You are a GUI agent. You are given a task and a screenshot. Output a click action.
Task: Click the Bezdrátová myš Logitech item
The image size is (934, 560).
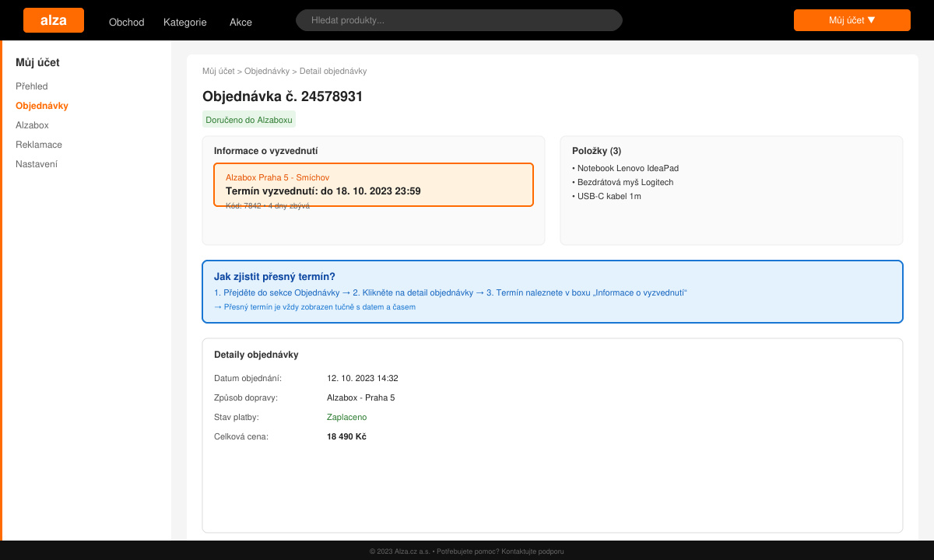[x=623, y=182]
